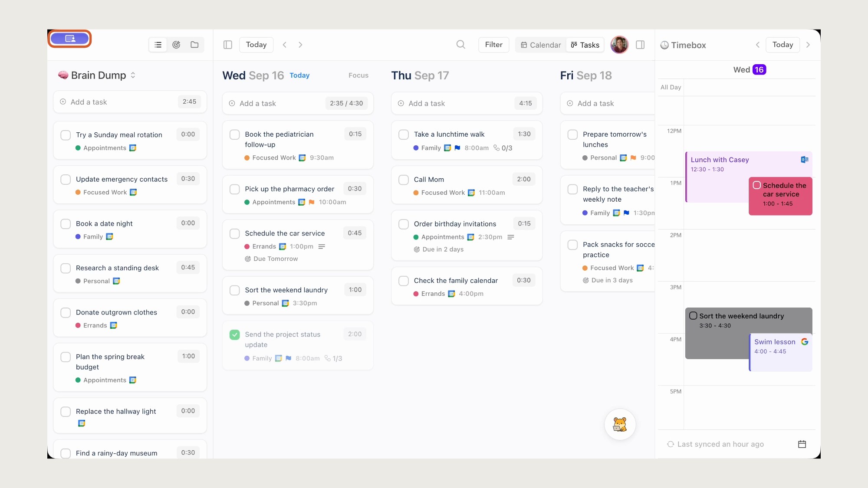
Task: Click the Errands label on Donate outgrown clothes
Action: click(x=95, y=325)
